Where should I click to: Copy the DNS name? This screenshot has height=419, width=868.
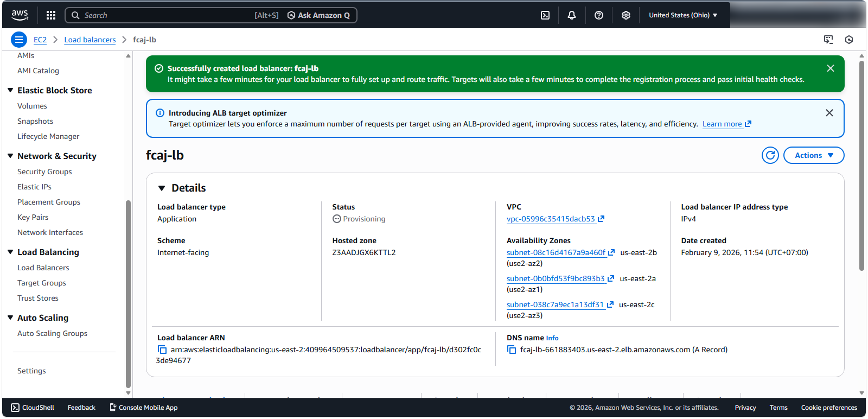click(x=512, y=350)
